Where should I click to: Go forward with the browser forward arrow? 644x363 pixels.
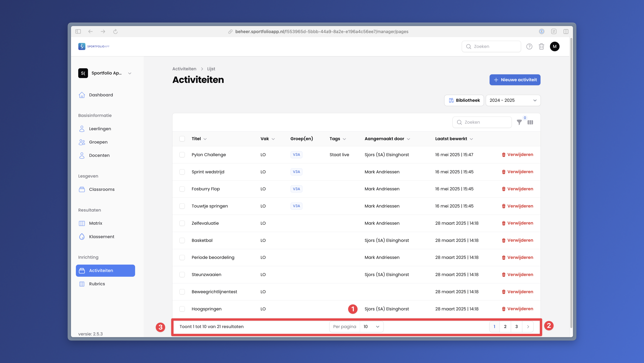pyautogui.click(x=103, y=31)
